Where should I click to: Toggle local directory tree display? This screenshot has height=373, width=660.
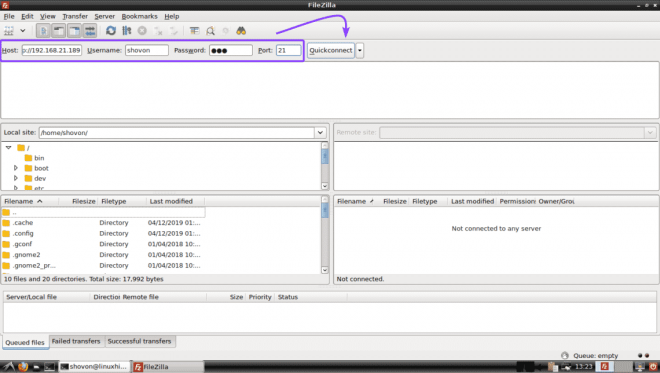pyautogui.click(x=59, y=31)
